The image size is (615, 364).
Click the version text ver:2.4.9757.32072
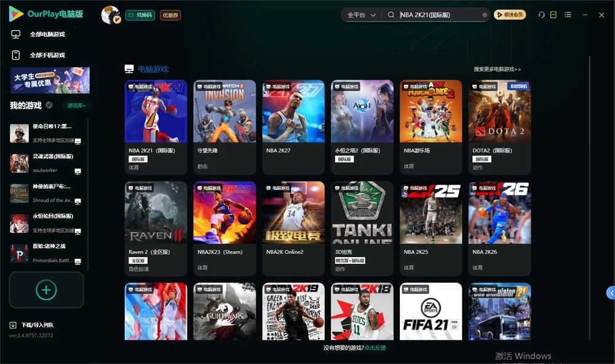click(x=31, y=335)
